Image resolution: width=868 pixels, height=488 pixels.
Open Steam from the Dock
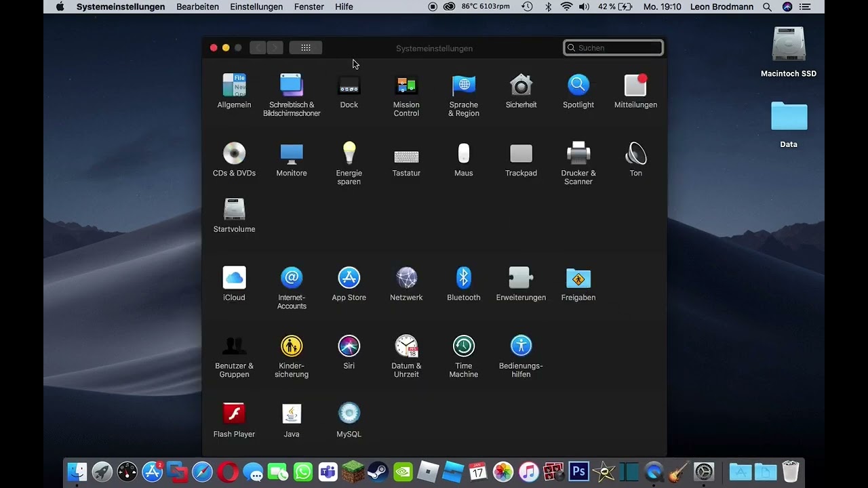(x=378, y=472)
